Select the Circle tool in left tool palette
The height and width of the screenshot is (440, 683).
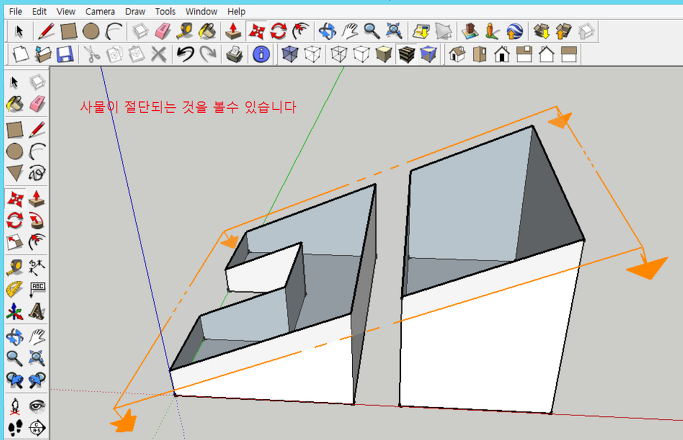pos(14,152)
